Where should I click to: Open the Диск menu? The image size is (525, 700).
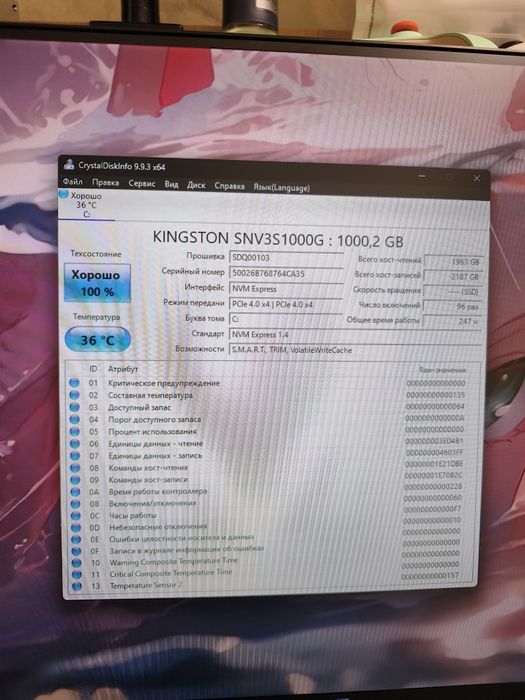click(196, 185)
